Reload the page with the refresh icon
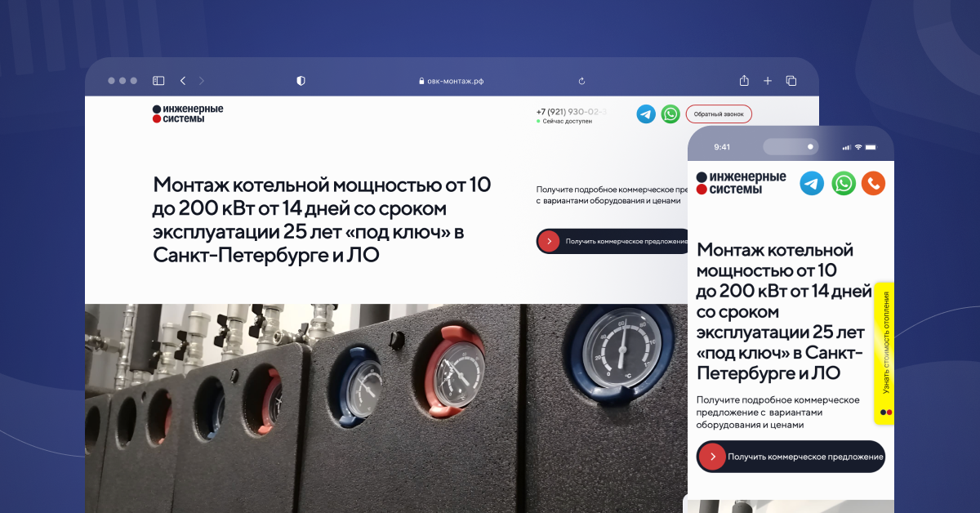 click(581, 81)
